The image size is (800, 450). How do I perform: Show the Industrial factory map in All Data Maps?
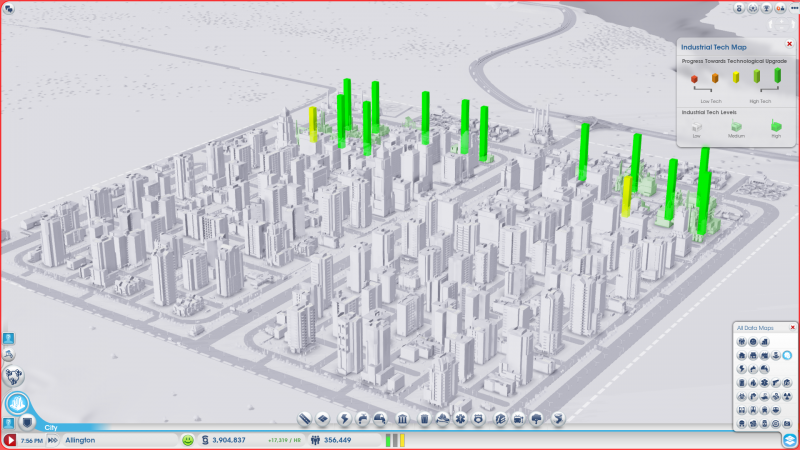coord(764,355)
